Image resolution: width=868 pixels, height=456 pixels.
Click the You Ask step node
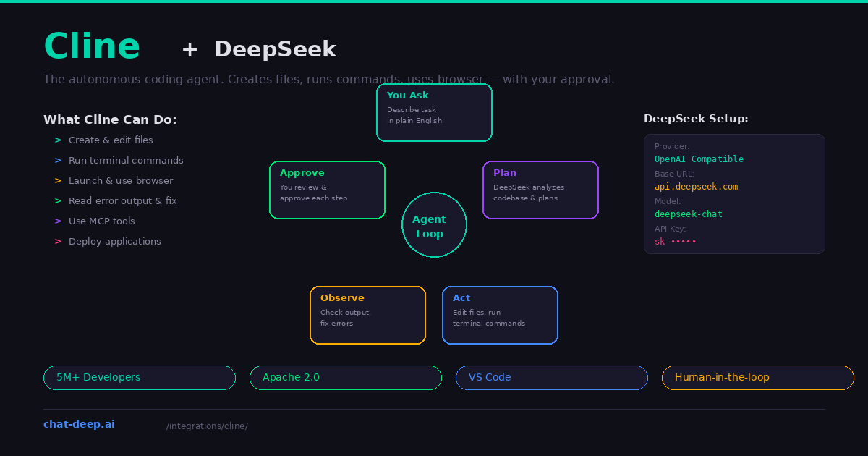[x=434, y=111]
